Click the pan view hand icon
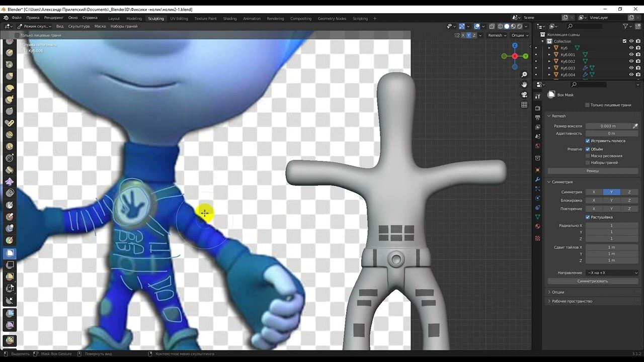This screenshot has width=644, height=362. tap(524, 84)
